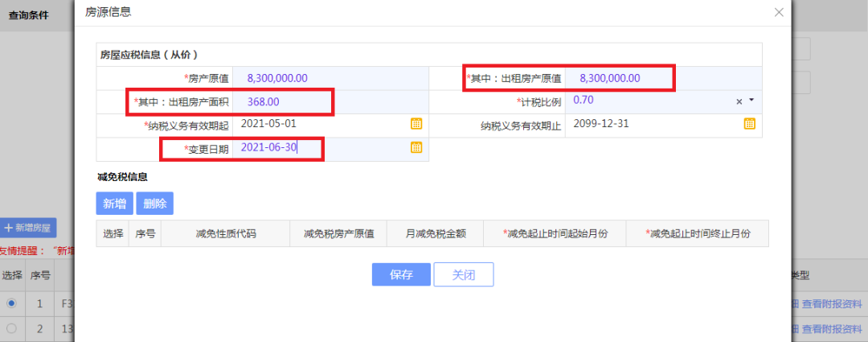Clear the 计税比例 value with x icon

click(739, 101)
